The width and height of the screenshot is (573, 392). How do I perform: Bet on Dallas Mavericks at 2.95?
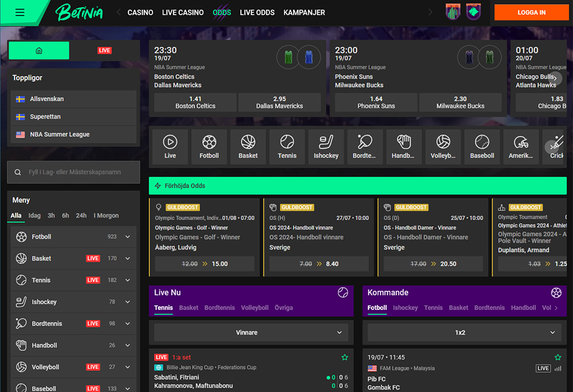279,103
